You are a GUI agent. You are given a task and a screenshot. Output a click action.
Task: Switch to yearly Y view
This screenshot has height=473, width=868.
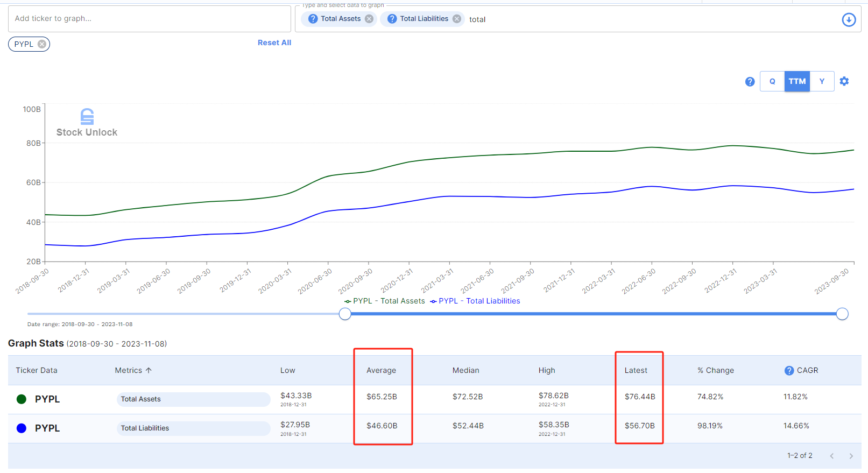pos(822,81)
